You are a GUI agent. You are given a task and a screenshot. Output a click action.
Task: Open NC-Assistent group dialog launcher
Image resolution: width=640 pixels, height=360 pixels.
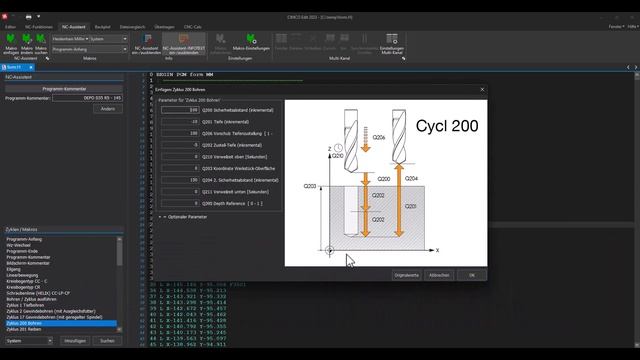click(47, 59)
